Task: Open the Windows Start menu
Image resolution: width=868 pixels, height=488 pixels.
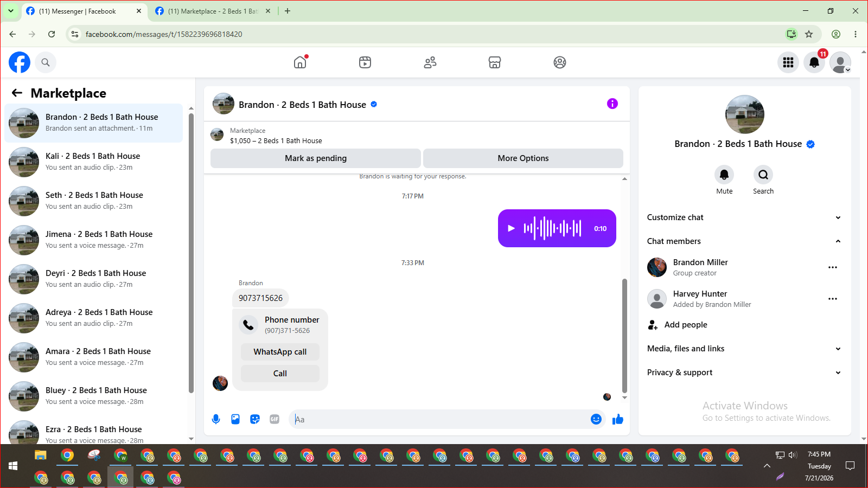Action: [x=13, y=466]
